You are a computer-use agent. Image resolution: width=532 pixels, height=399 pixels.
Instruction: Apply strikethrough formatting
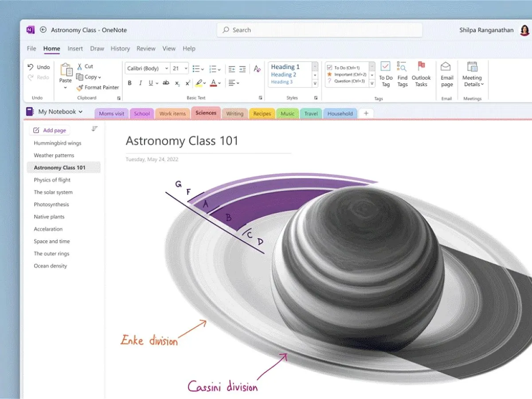166,83
